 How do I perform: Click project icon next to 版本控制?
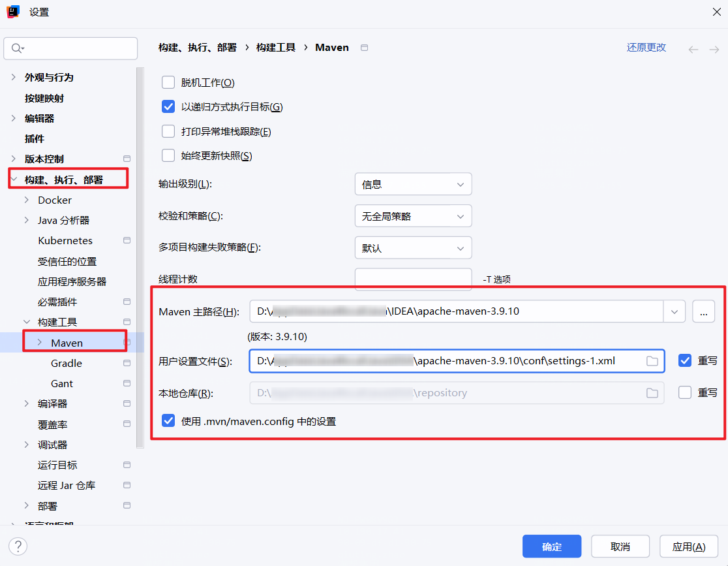click(x=127, y=159)
